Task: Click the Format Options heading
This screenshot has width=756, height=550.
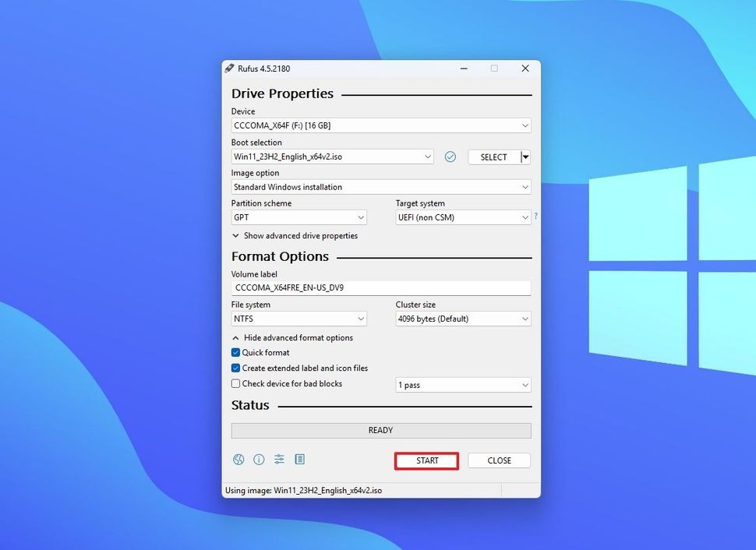Action: tap(280, 256)
